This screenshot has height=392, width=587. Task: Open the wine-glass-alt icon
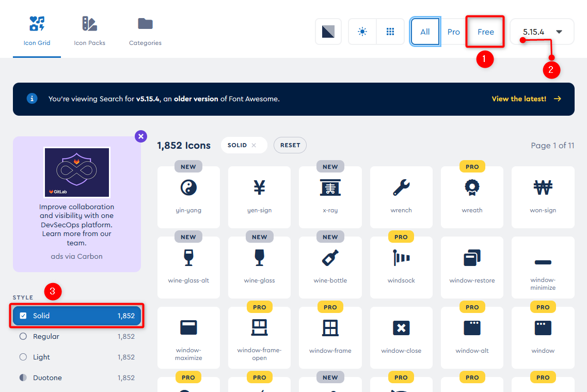coord(188,268)
